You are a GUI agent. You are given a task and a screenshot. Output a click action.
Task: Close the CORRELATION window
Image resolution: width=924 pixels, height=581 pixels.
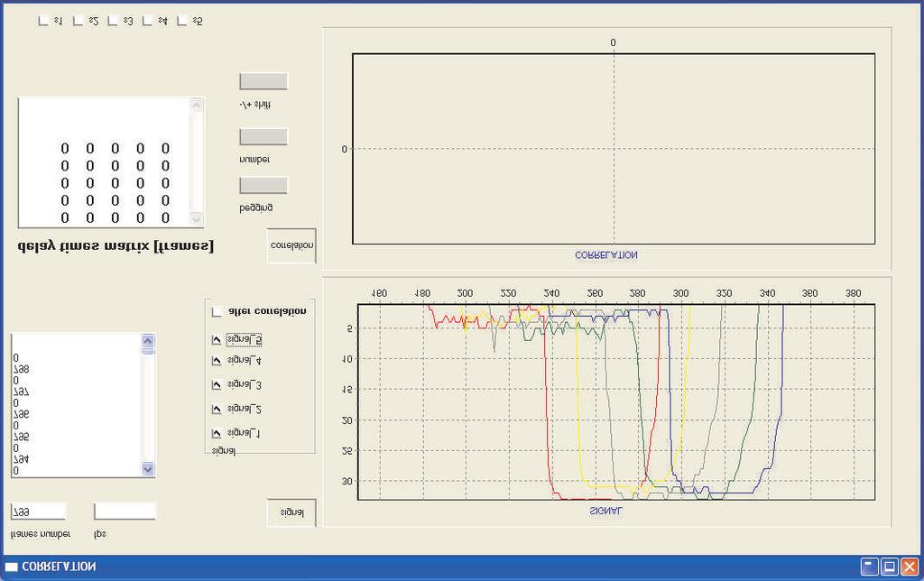click(x=910, y=567)
